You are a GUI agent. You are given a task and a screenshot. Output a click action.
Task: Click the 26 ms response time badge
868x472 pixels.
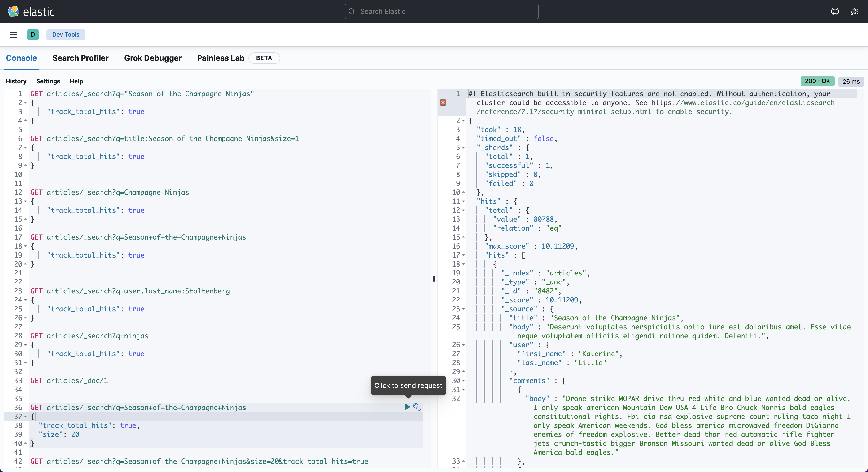pyautogui.click(x=851, y=81)
